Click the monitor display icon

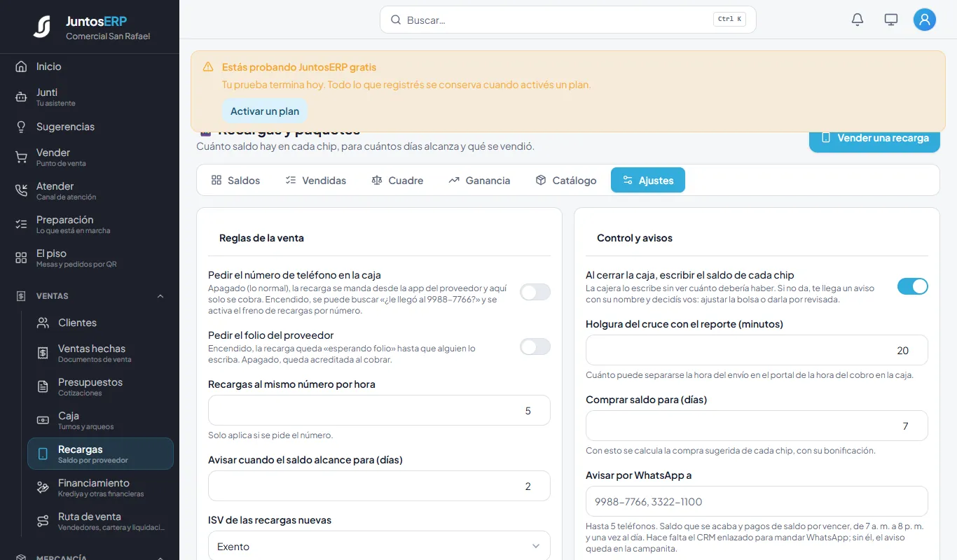tap(891, 20)
